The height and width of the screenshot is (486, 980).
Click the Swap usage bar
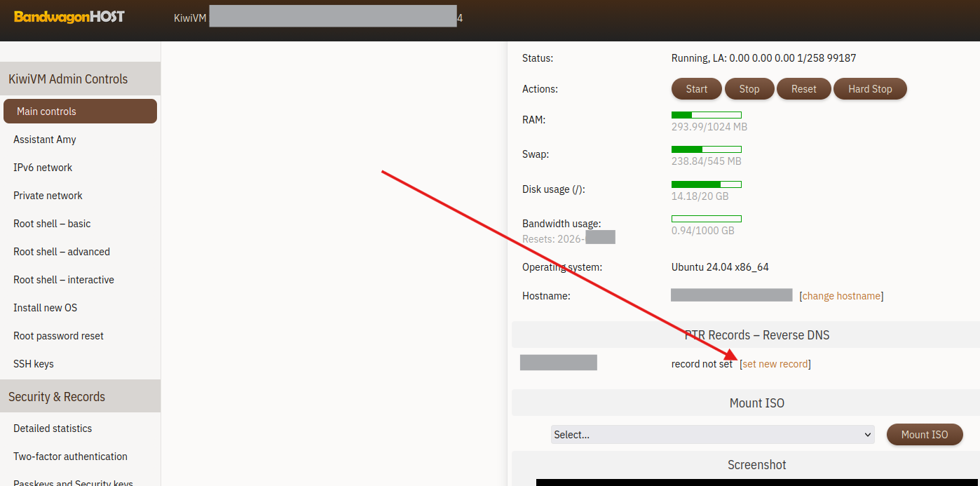click(707, 149)
